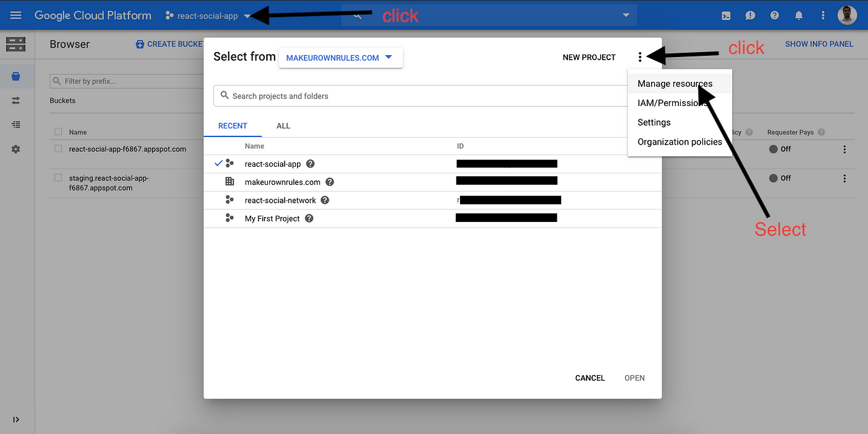868x434 pixels.
Task: Open the Transfer arrows icon in sidebar
Action: pos(15,100)
